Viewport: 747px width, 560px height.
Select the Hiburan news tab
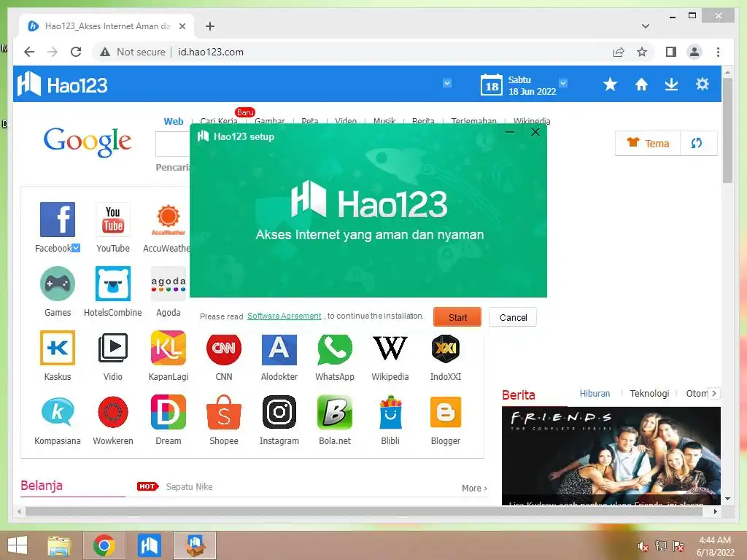(595, 393)
